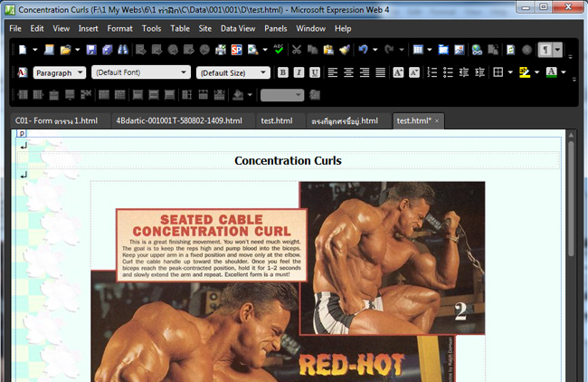Insert a picture from file icon
The image size is (588, 382).
pos(460,50)
